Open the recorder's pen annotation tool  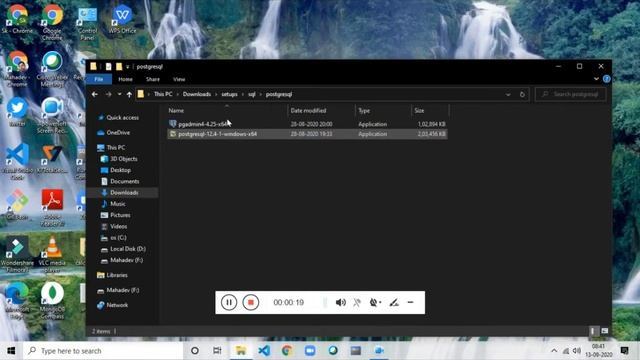pos(393,302)
